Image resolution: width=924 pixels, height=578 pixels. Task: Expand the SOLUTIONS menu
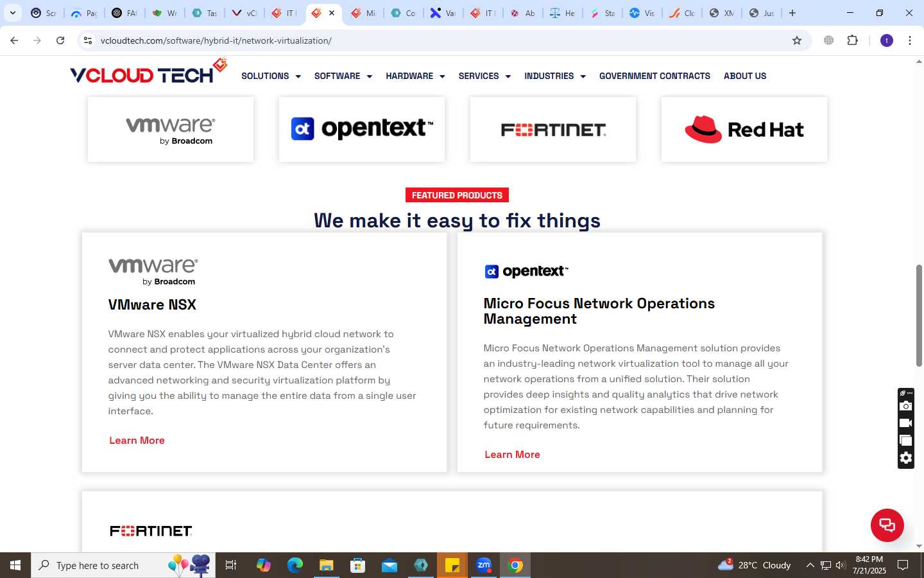271,76
